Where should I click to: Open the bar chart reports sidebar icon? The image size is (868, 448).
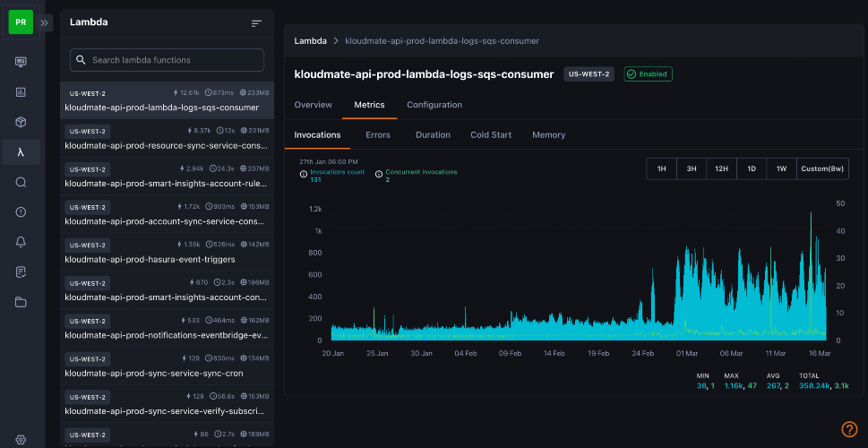[21, 92]
